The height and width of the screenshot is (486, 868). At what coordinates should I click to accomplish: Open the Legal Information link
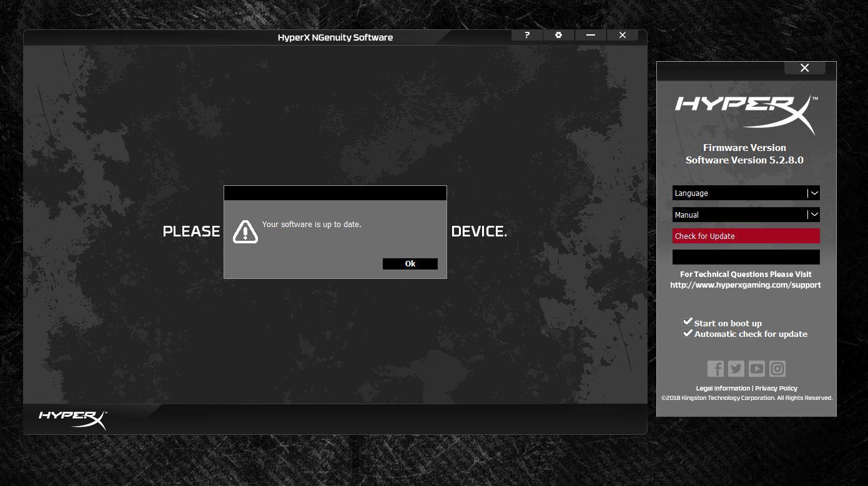click(x=723, y=388)
